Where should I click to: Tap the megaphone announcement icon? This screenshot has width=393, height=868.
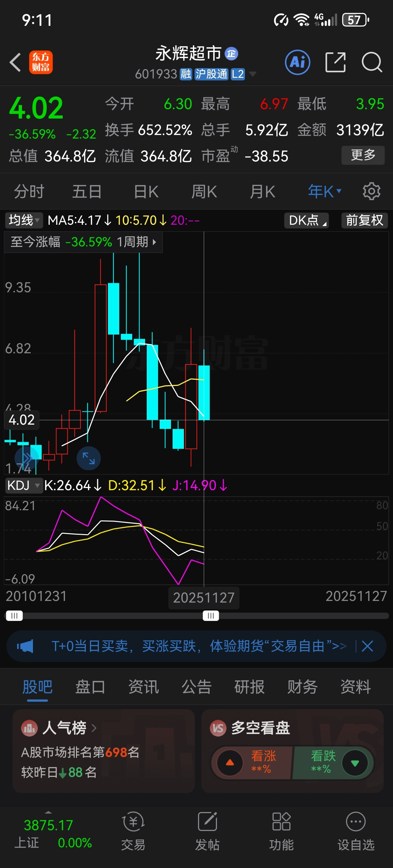point(25,646)
